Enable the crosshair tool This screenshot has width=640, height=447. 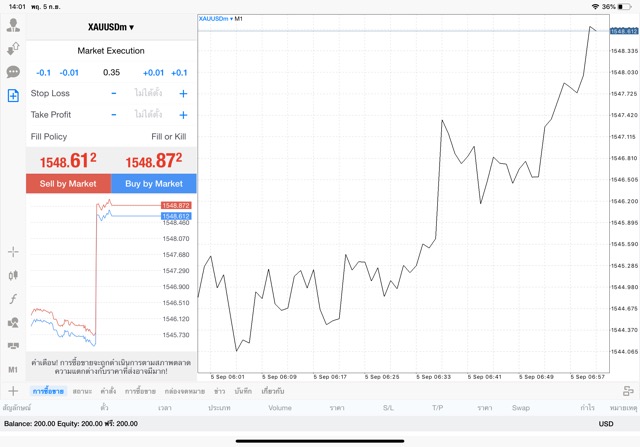pos(13,251)
